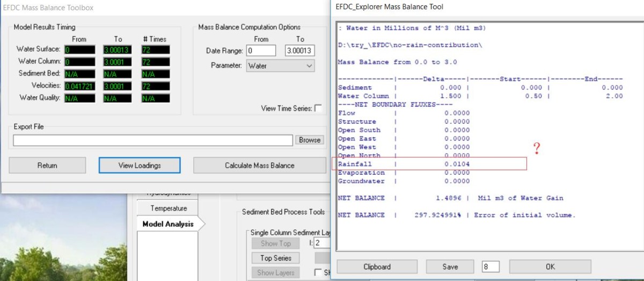Click the directory path line D:\try_\EFDC

[x=410, y=45]
